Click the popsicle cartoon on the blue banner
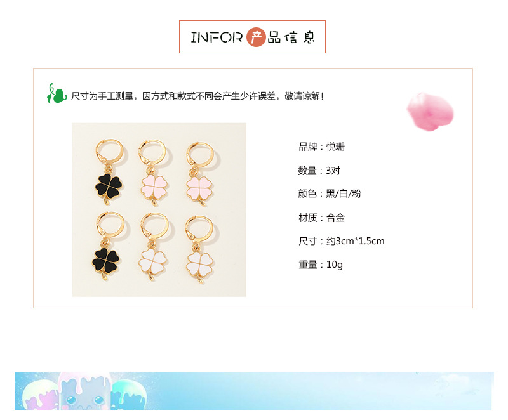The image size is (508, 420). click(x=84, y=391)
